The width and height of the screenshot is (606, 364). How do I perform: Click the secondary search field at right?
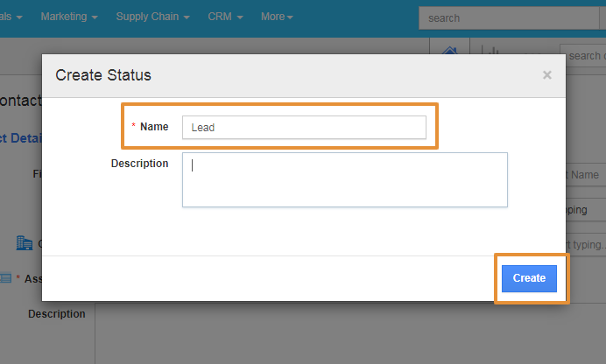pos(583,56)
